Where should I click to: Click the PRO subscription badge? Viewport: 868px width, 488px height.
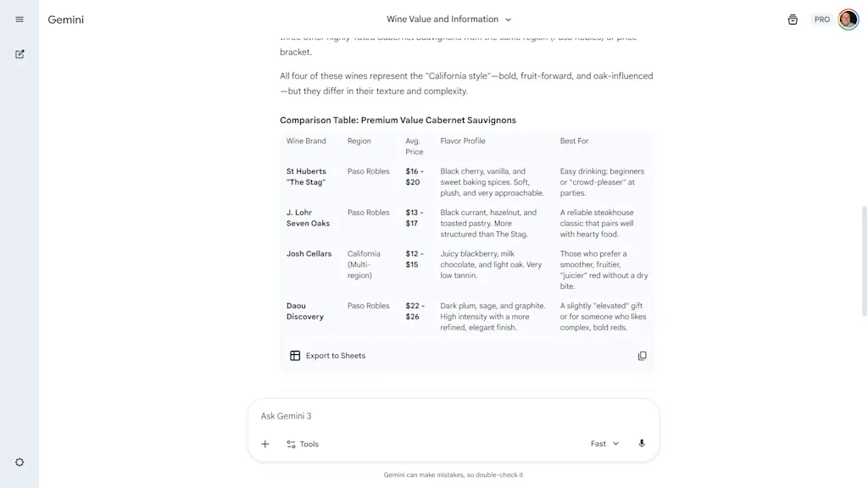coord(821,19)
